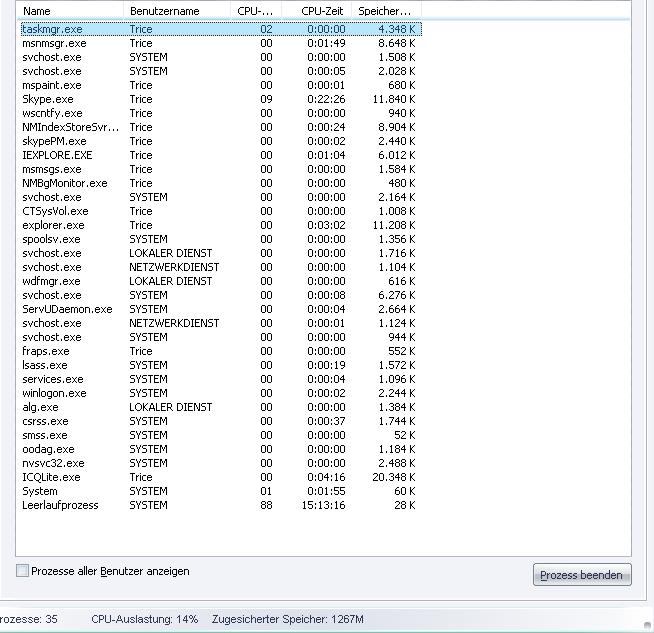Select the System process row
The height and width of the screenshot is (633, 654).
coord(221,491)
